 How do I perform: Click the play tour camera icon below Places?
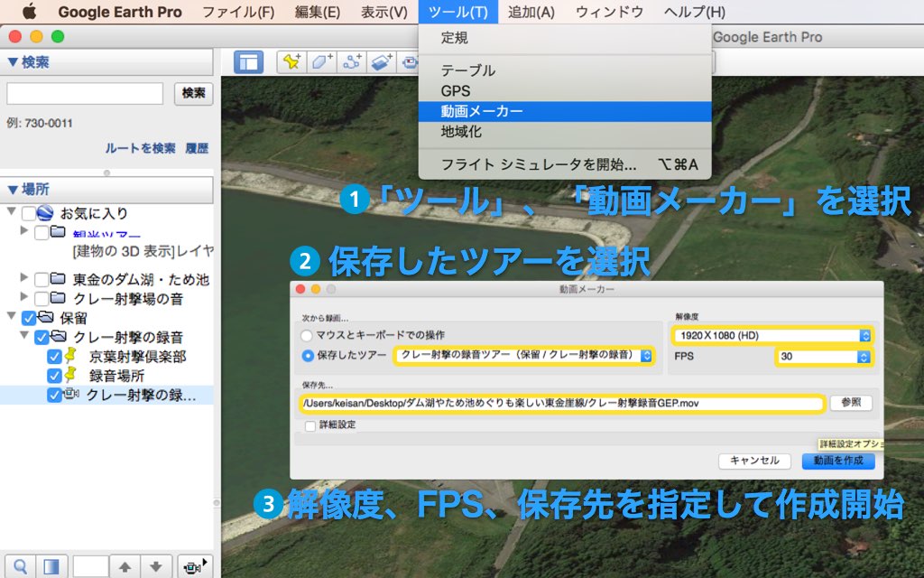point(195,567)
